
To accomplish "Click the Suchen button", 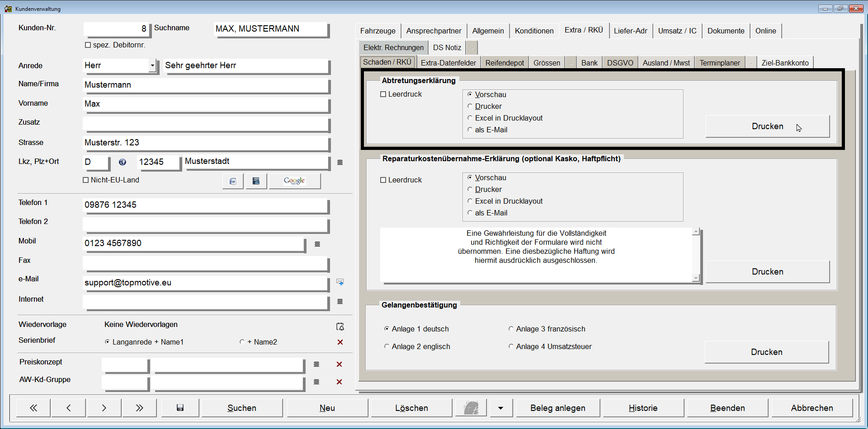I will click(x=242, y=408).
